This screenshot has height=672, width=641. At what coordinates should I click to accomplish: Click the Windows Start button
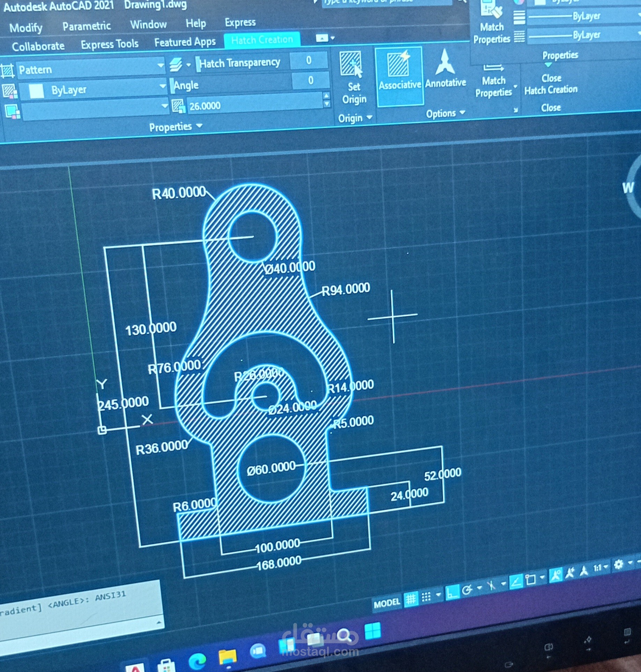tap(372, 631)
